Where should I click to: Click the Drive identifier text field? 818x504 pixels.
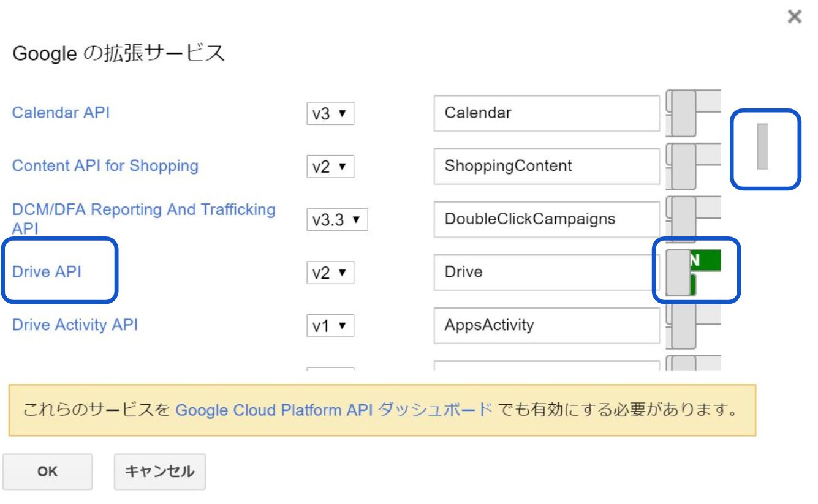point(545,272)
